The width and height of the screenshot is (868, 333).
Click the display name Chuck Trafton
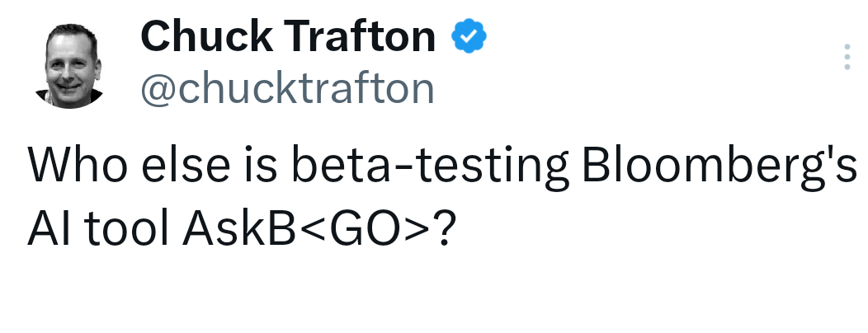288,36
